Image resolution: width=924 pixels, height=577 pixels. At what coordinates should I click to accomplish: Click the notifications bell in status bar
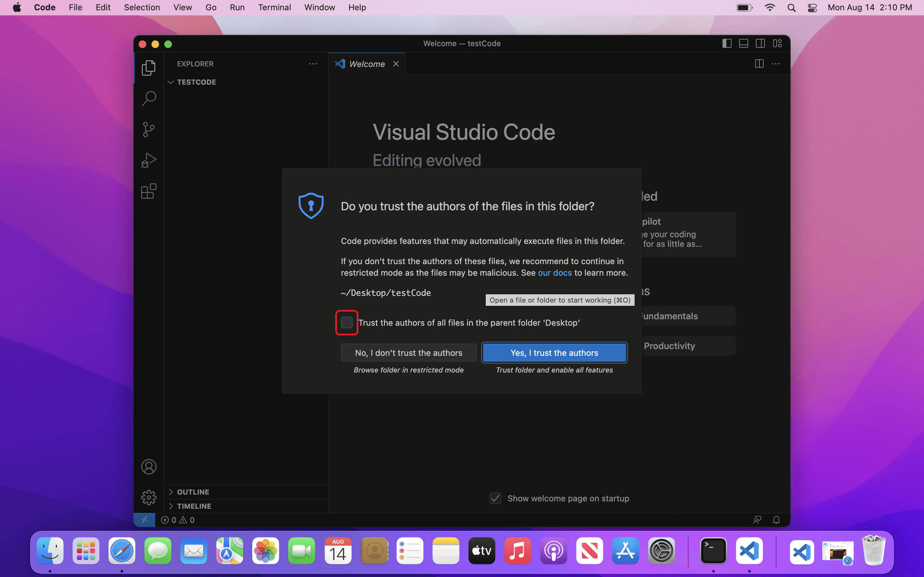(776, 520)
